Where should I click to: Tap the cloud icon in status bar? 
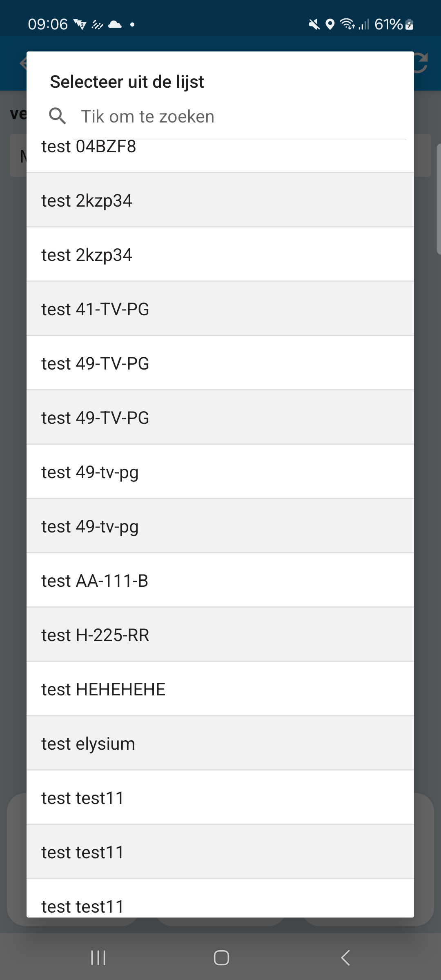point(115,24)
